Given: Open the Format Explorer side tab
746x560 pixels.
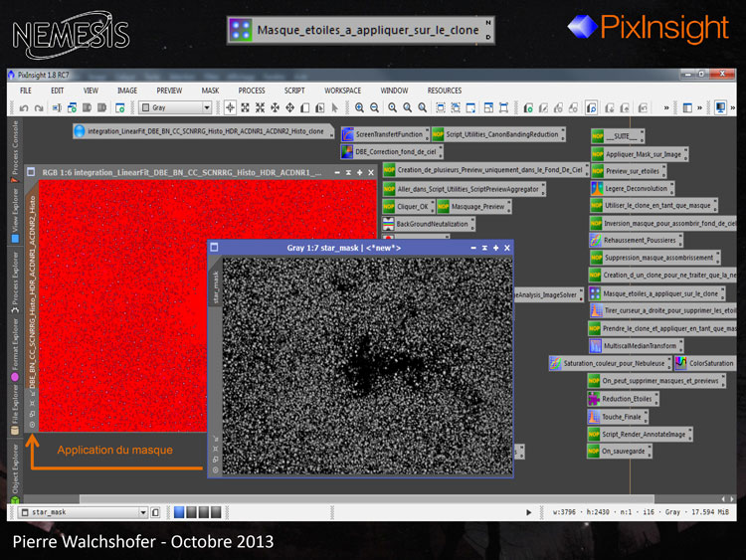Looking at the screenshot, I should [x=15, y=350].
